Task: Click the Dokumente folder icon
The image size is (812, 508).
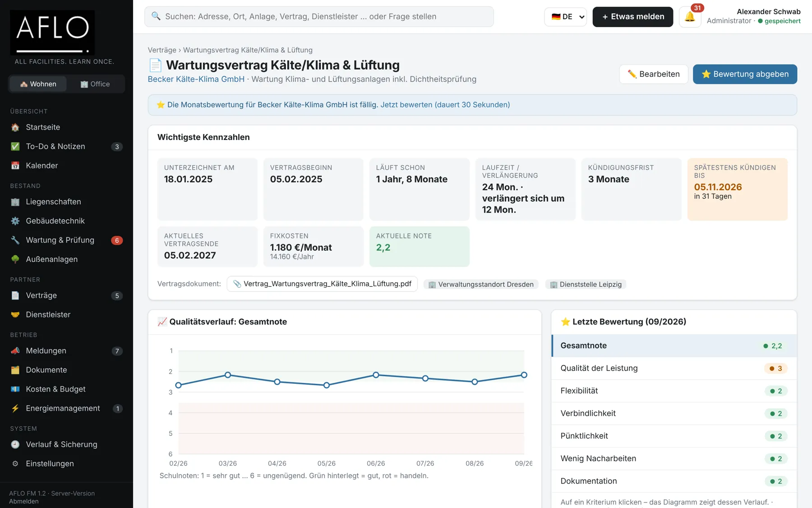Action: (15, 370)
